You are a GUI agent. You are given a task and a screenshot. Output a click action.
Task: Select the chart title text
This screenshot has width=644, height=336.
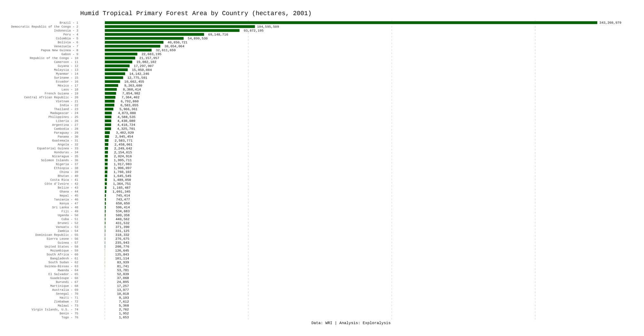(196, 13)
